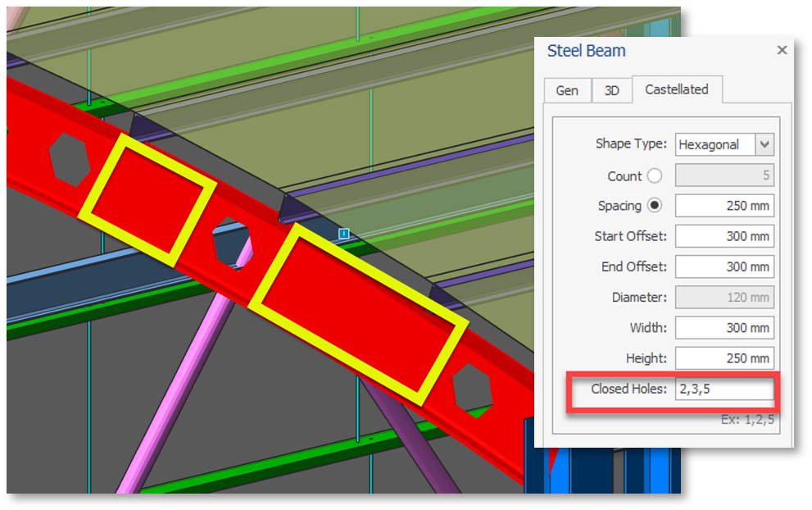
Task: Click inside the smaller yellow rectangle on the beam
Action: pyautogui.click(x=147, y=199)
